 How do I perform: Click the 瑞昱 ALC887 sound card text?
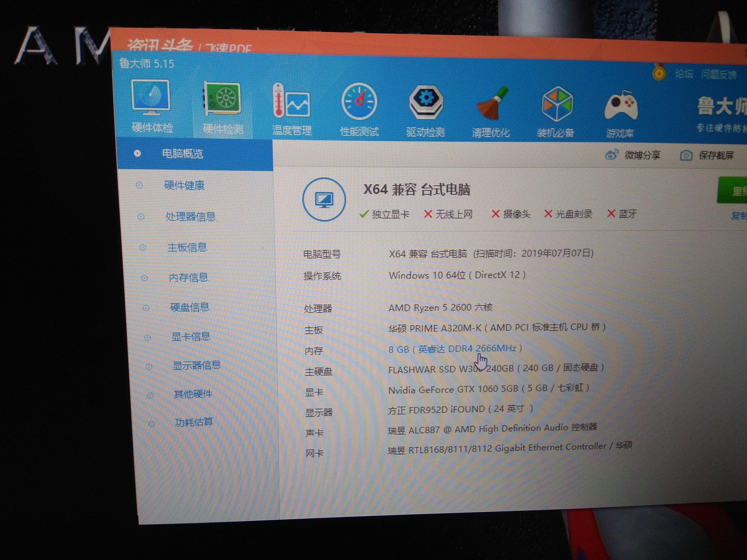click(x=492, y=429)
